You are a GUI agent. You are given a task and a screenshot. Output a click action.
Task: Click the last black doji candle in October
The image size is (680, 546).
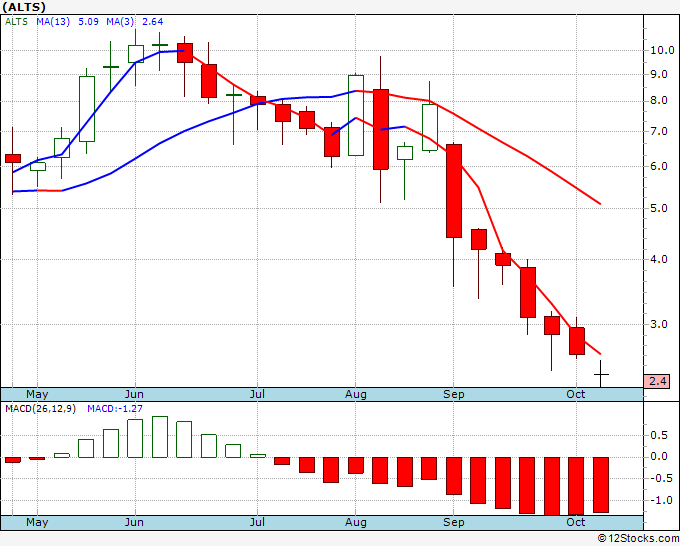pyautogui.click(x=601, y=373)
